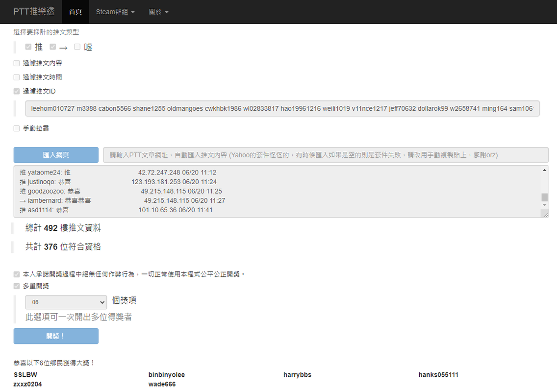Image resolution: width=557 pixels, height=392 pixels.
Task: Open the Steam群組 dropdown menu
Action: pos(115,12)
